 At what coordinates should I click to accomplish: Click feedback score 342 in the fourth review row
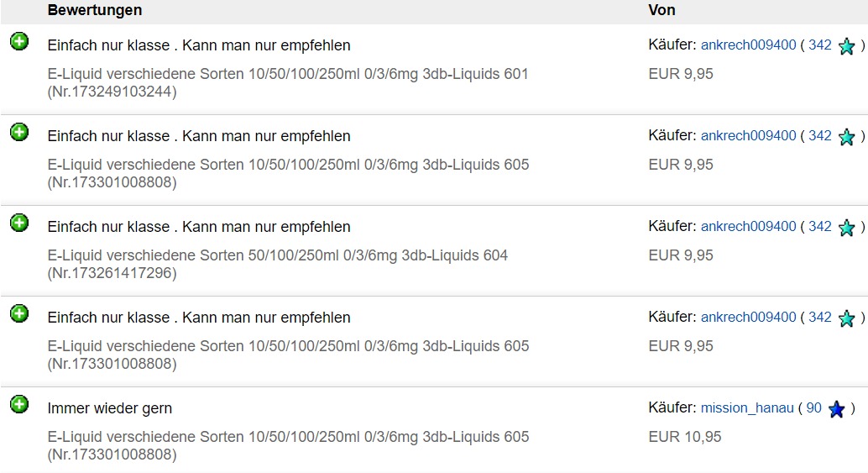point(820,318)
